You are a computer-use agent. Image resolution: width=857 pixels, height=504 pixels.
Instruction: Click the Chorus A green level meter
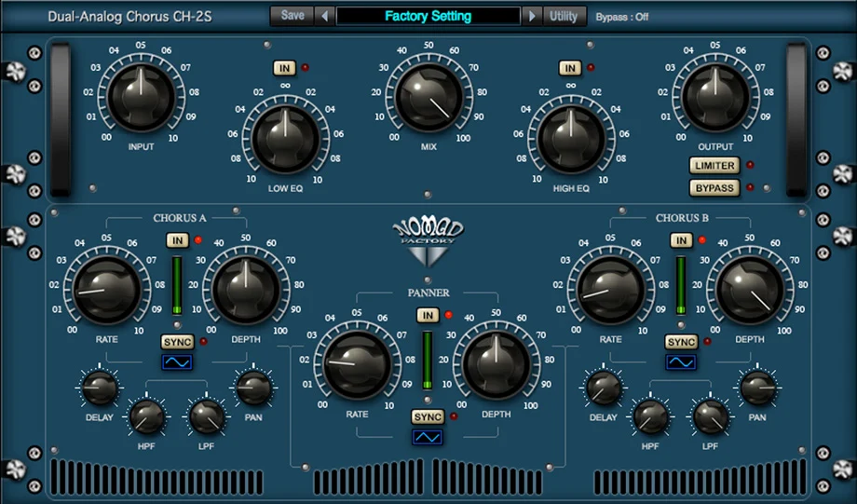(x=177, y=285)
